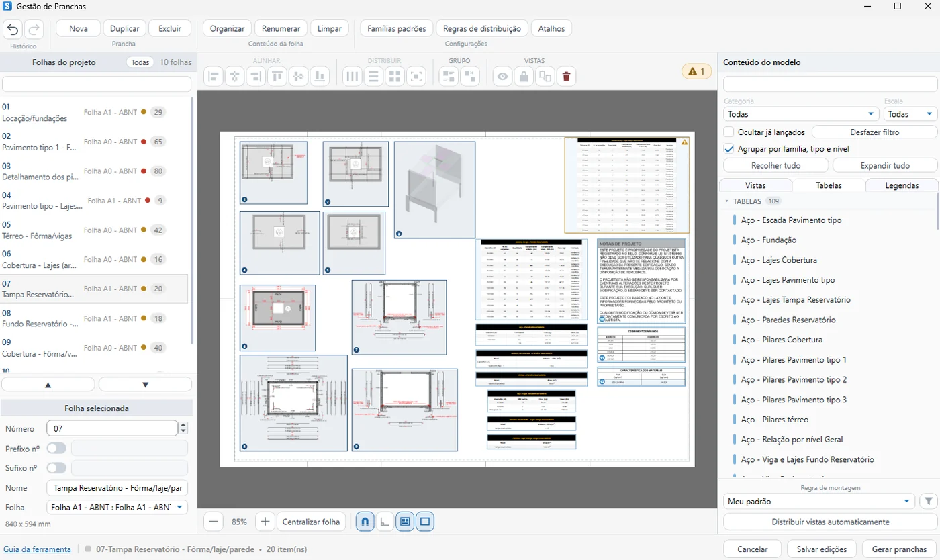Switch to the Vistas tab
940x560 pixels.
tap(755, 185)
